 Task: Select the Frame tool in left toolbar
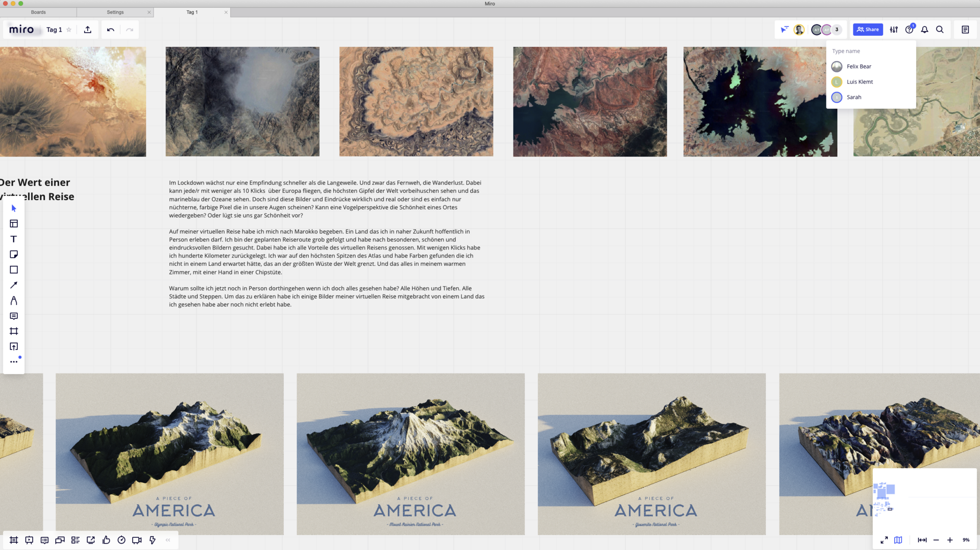click(14, 331)
